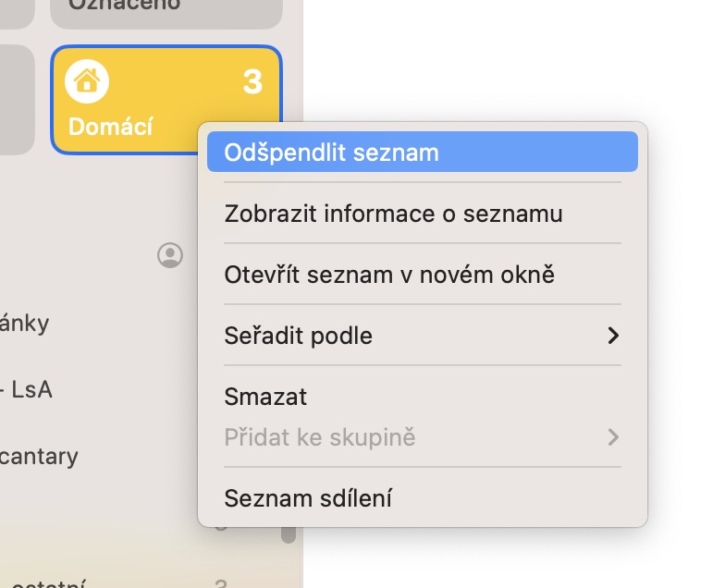Choose Odšpendlit seznam from the context menu

[423, 153]
